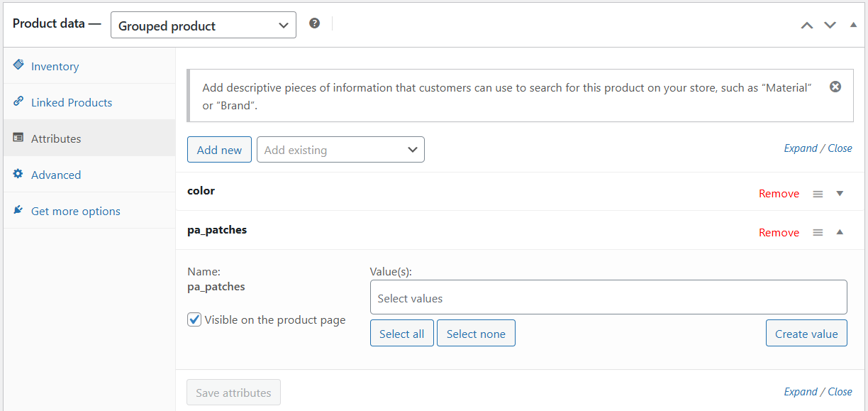Screen dimensions: 868x411
Task: Click the Get more options plug icon
Action: (x=18, y=210)
